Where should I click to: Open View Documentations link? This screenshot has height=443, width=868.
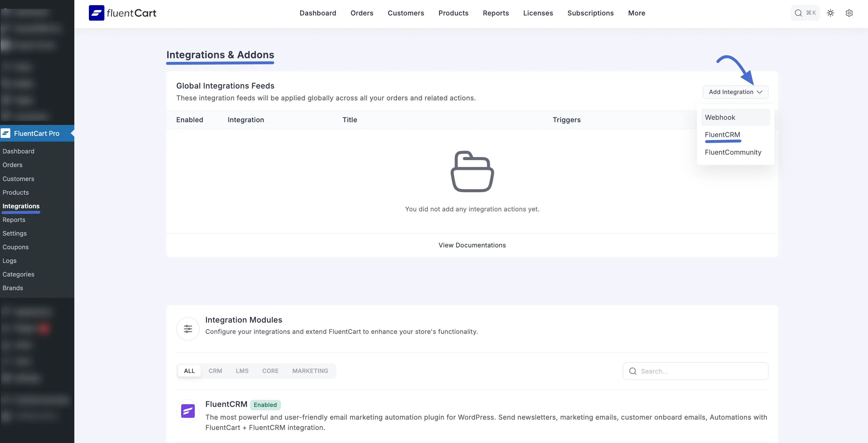472,245
